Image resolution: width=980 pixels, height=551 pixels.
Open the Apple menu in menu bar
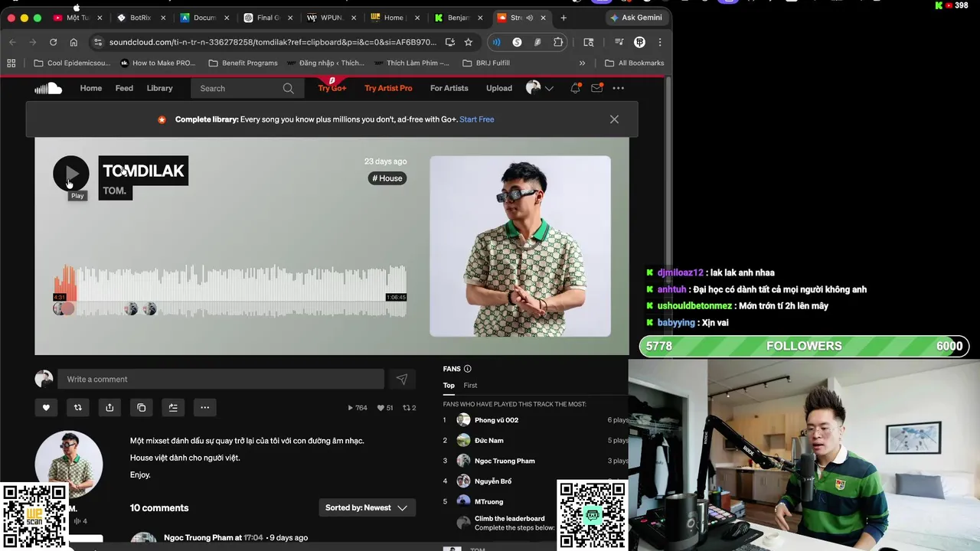[x=77, y=6]
